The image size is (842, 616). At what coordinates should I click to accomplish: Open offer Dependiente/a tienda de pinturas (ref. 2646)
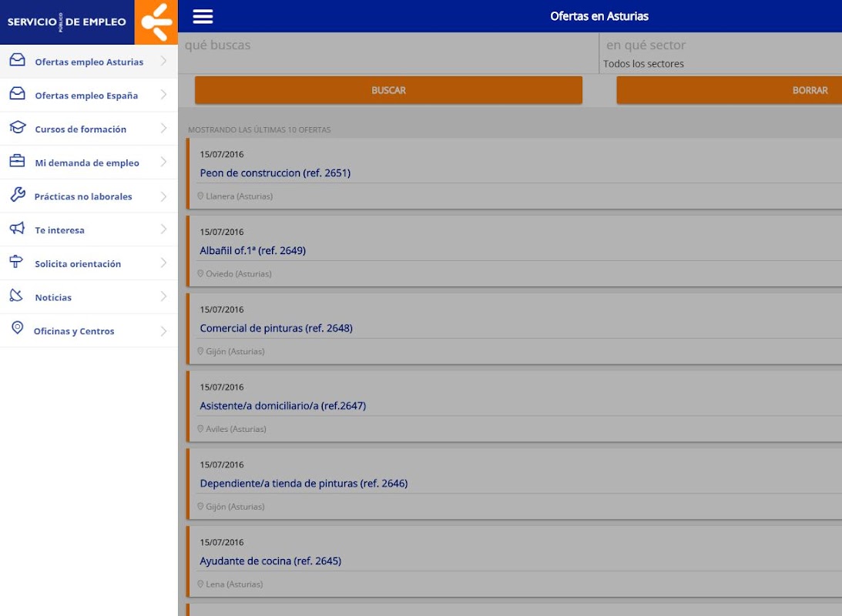pos(304,484)
